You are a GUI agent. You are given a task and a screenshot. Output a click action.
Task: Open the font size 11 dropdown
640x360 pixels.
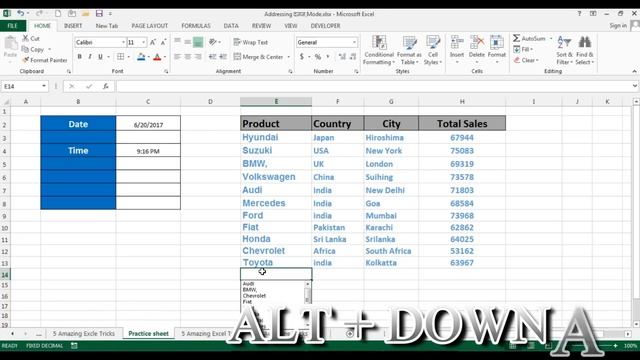(x=143, y=42)
